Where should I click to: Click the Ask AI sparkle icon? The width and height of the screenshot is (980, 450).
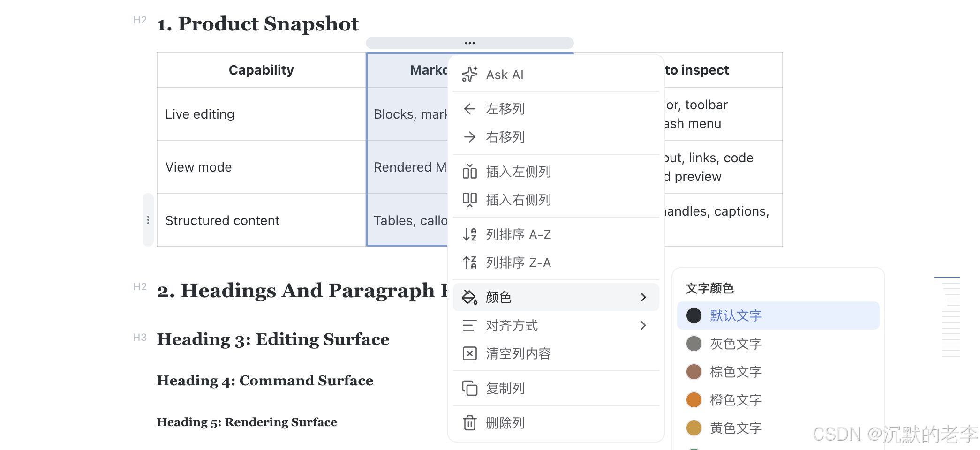470,75
